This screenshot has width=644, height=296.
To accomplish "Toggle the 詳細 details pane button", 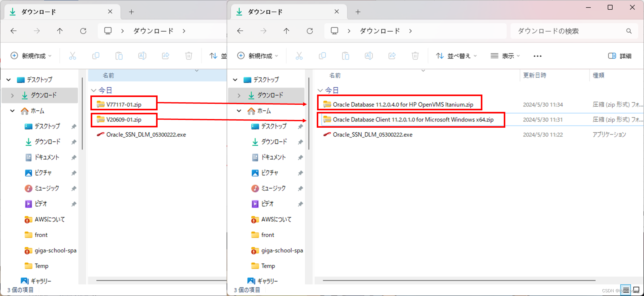I will [620, 56].
